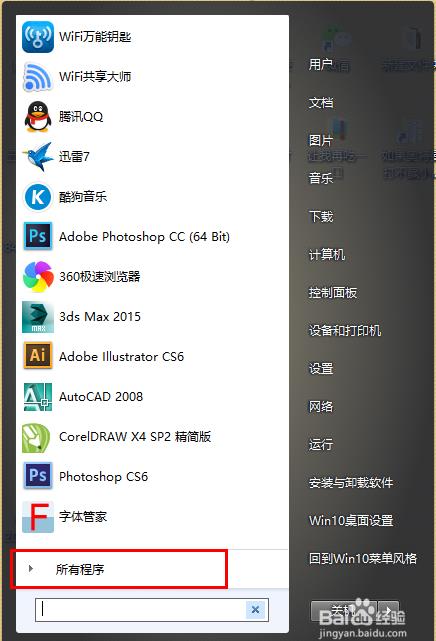Viewport: 436px width, 641px height.
Task: Click the 3ds Max 2015 text
Action: pyautogui.click(x=100, y=316)
